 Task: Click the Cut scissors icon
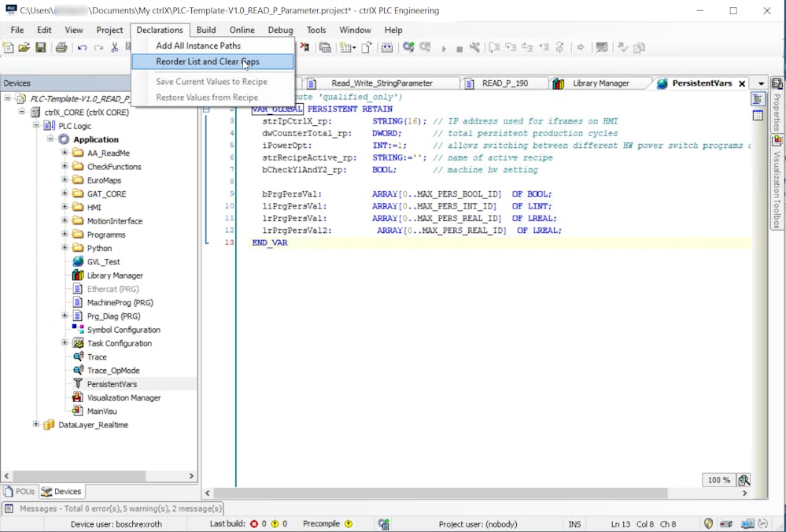point(115,48)
